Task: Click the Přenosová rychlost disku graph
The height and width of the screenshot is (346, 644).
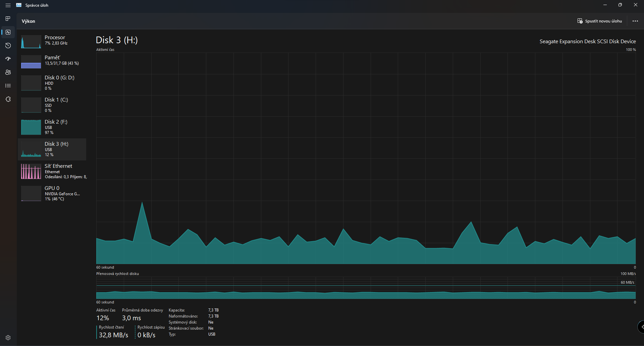Action: point(366,288)
